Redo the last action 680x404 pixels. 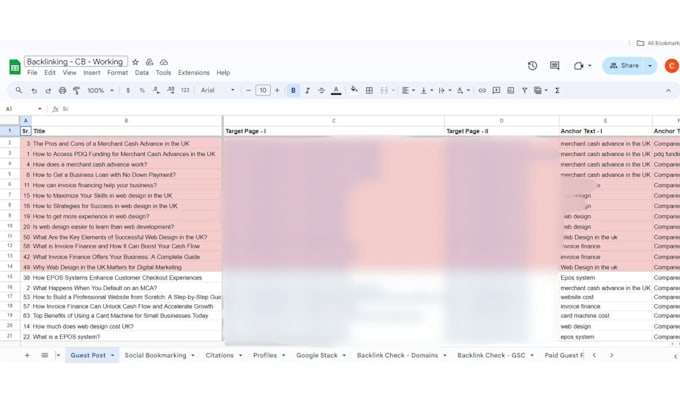coord(48,91)
